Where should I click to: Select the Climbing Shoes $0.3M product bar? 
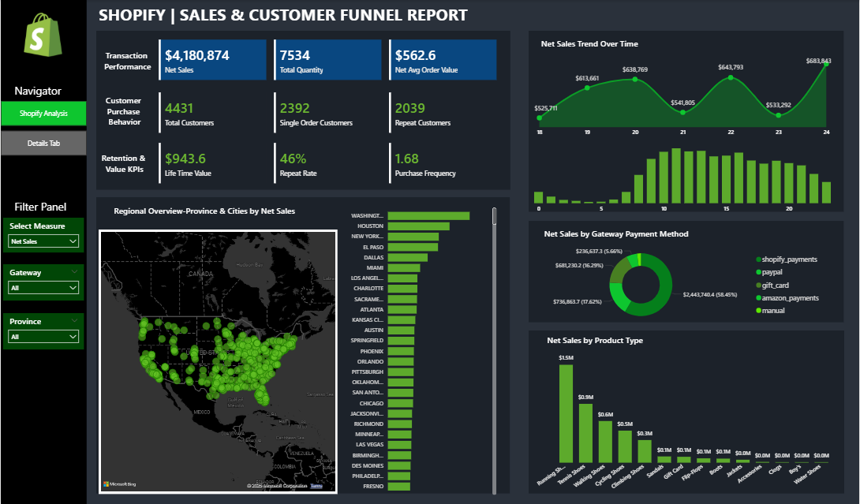click(645, 451)
